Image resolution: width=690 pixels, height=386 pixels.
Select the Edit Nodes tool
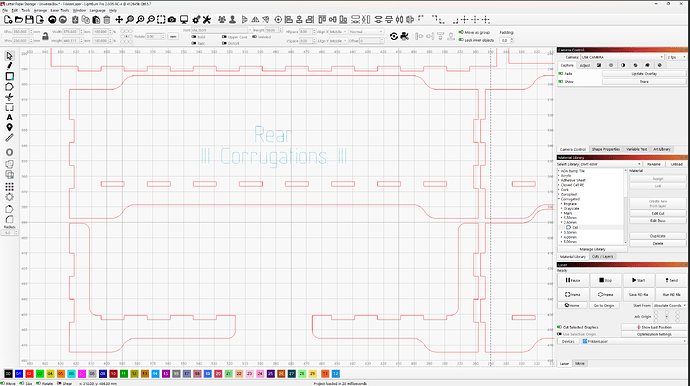(x=9, y=97)
